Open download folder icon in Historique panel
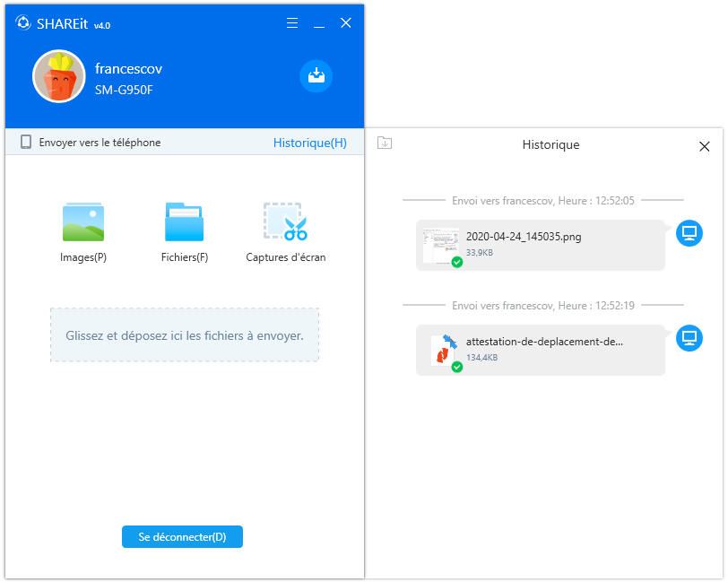Screen dimensions: 728x582 coord(385,143)
